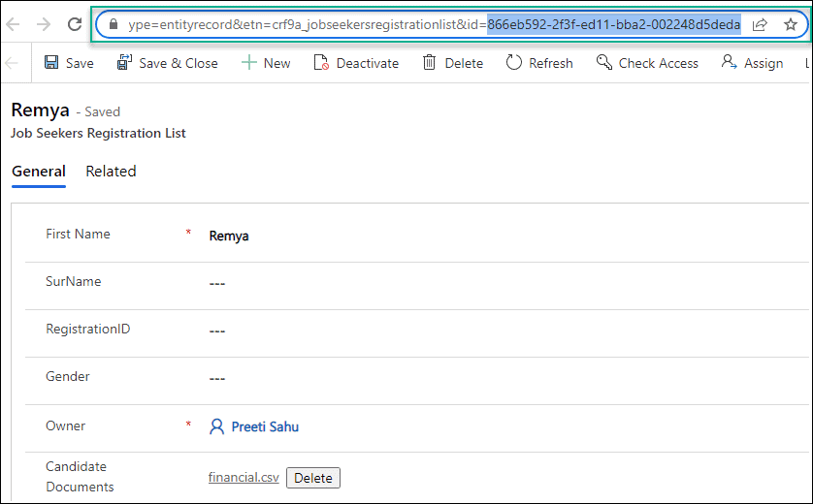Click the Check Access key icon
The image size is (813, 504).
604,62
